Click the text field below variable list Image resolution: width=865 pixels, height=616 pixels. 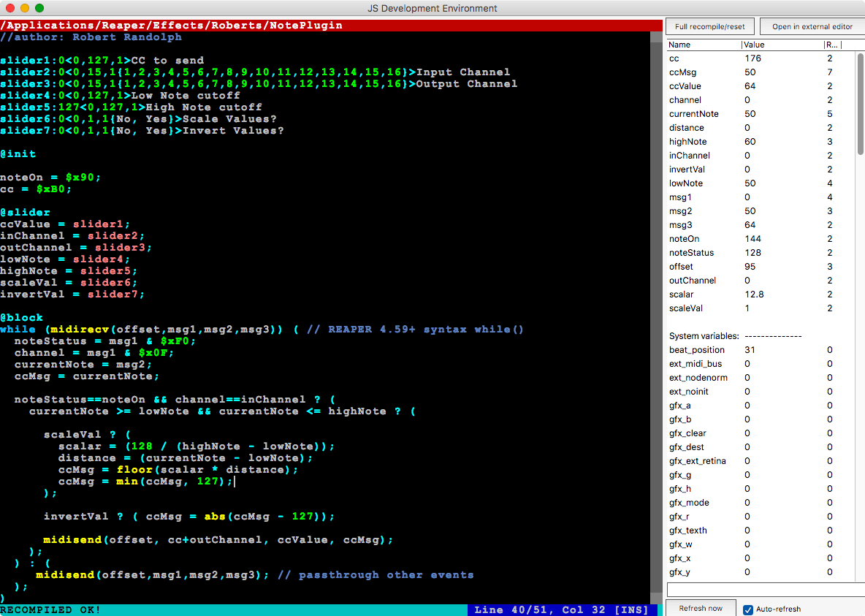click(x=762, y=589)
